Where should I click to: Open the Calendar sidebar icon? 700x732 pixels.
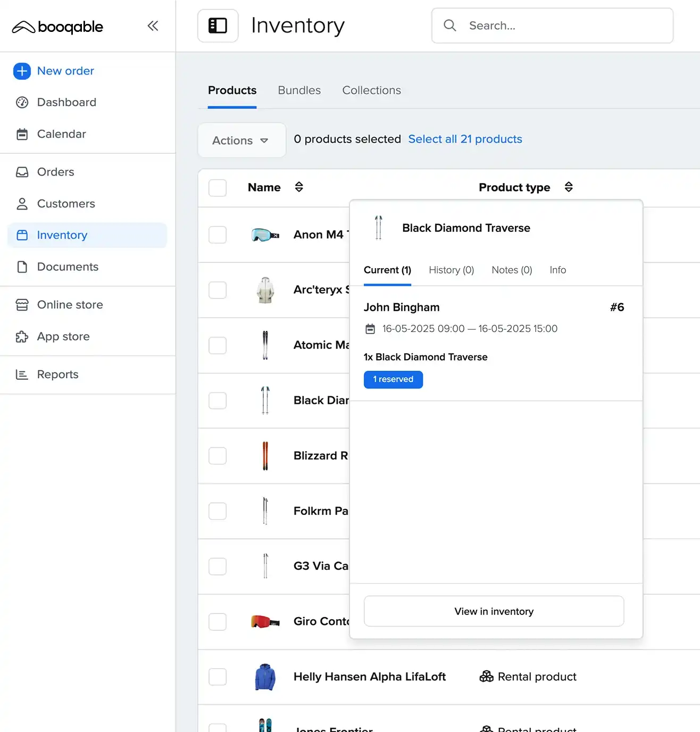[x=22, y=134]
